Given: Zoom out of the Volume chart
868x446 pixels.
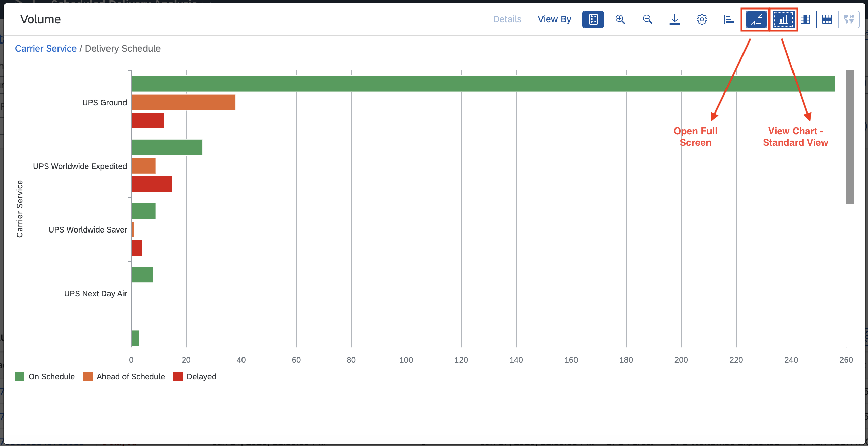Looking at the screenshot, I should pyautogui.click(x=647, y=19).
